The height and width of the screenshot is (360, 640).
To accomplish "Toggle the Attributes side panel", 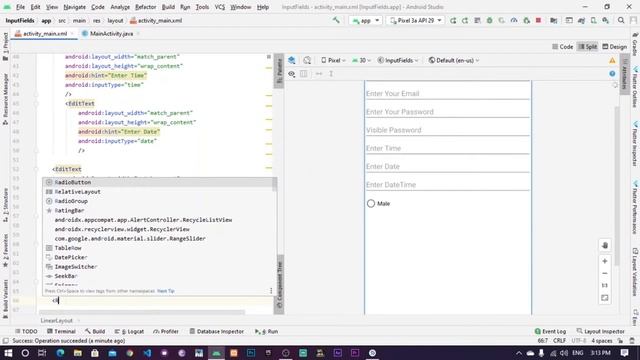I will (x=624, y=73).
